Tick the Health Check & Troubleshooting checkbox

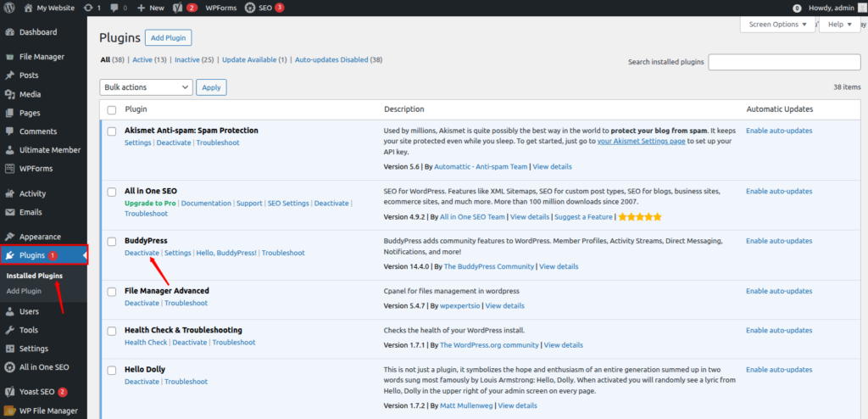click(112, 331)
